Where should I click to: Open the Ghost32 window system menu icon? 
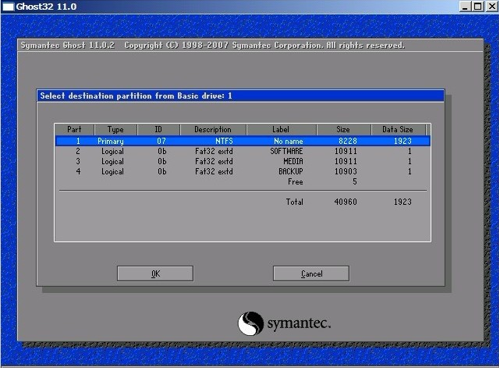[8, 7]
